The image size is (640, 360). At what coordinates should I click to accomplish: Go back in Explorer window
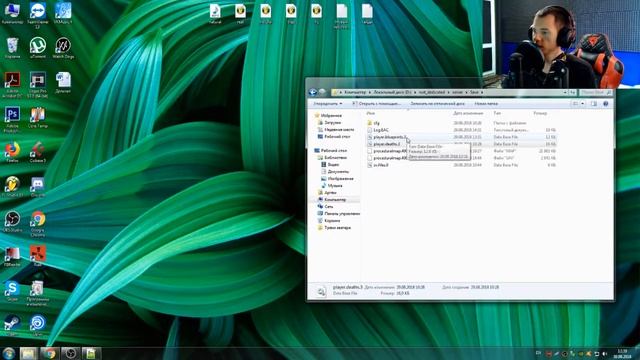[313, 92]
